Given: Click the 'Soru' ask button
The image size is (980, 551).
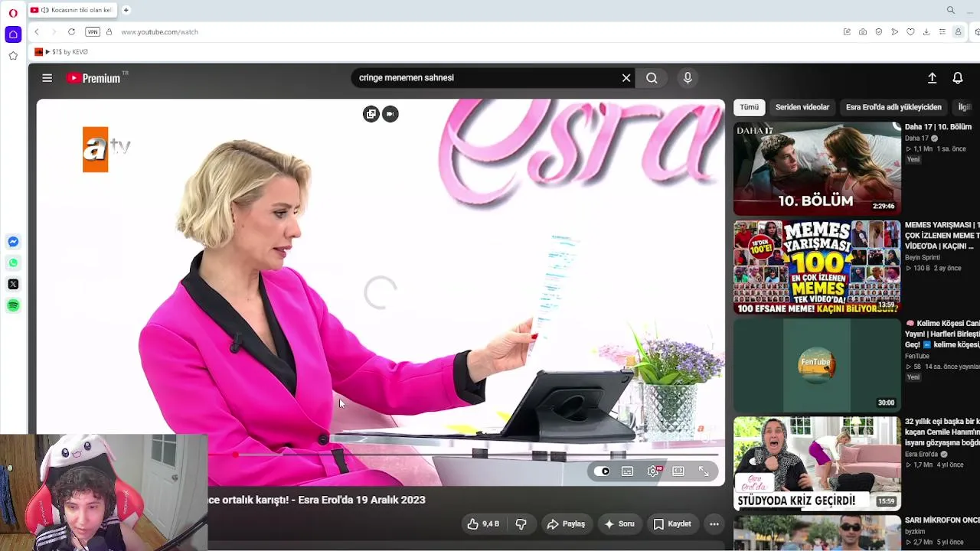Looking at the screenshot, I should click(620, 524).
